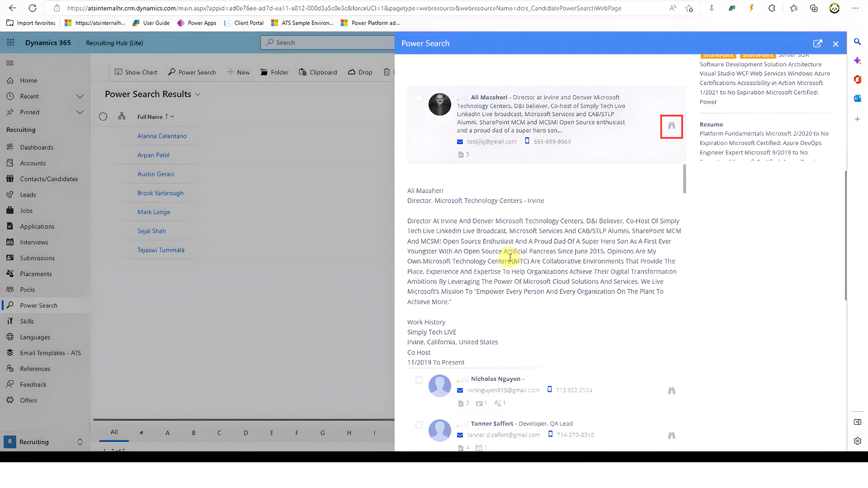Check the Nicholas Nguyen candidate checkbox

click(419, 380)
